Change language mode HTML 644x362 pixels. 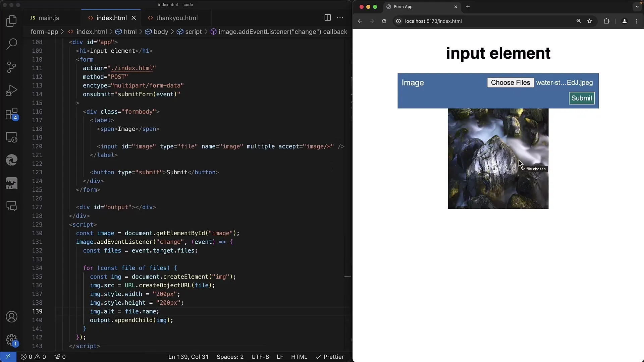tap(299, 357)
